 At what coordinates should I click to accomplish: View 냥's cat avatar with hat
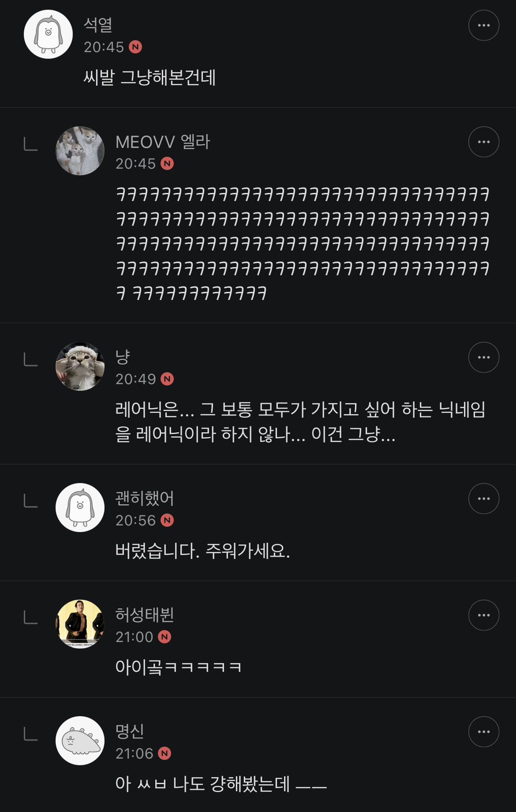tap(80, 367)
